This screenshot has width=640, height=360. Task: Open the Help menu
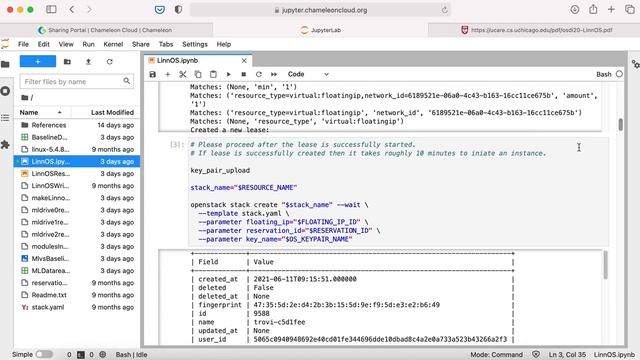(x=223, y=44)
